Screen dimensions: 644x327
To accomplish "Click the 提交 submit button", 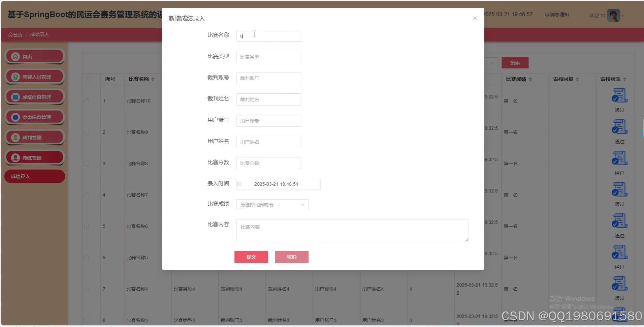I will pos(251,257).
